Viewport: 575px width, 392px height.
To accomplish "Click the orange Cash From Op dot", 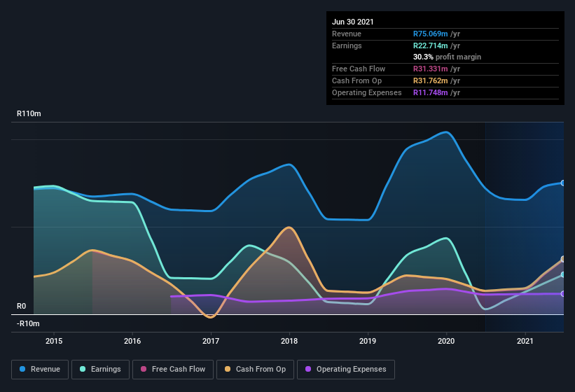I will 228,369.
